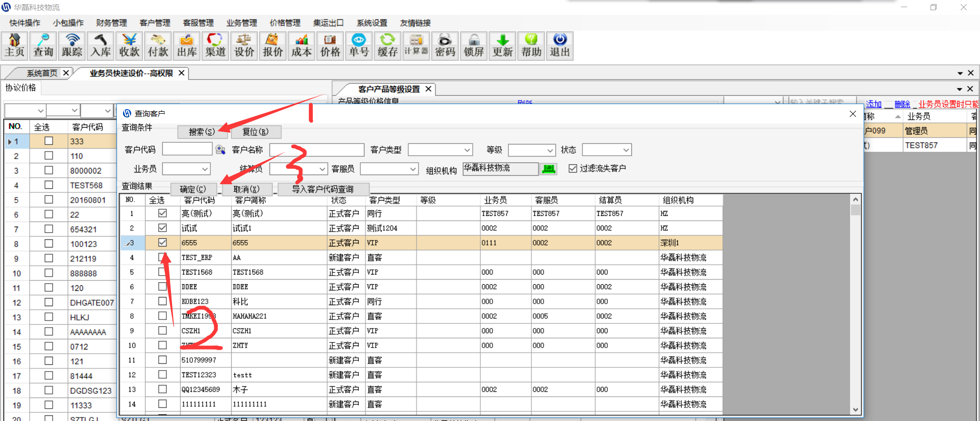This screenshot has height=421, width=980.
Task: Click the 报价 quotation toolbar icon
Action: coord(273,46)
